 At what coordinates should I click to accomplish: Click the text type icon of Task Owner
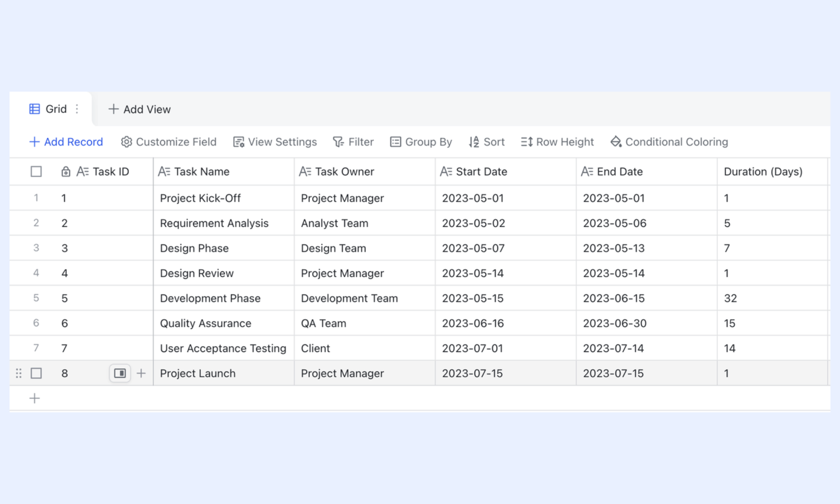click(305, 171)
